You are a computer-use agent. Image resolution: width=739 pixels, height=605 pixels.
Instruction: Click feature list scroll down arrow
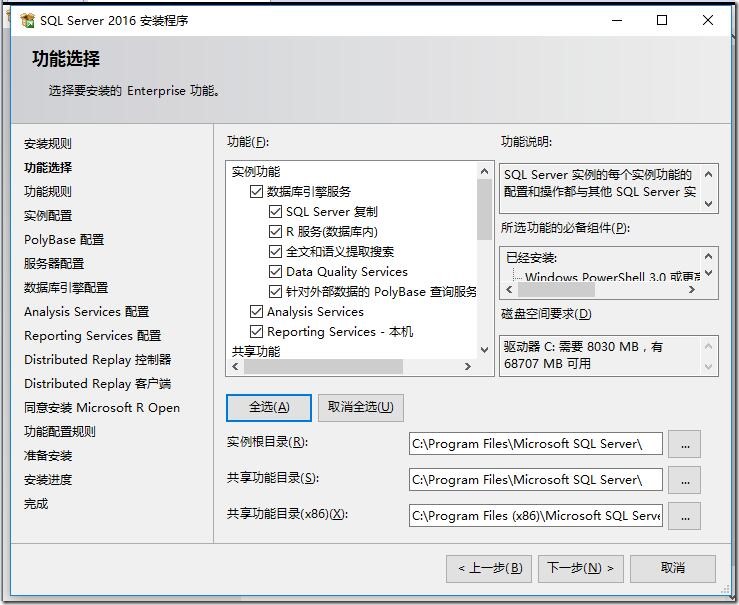[x=484, y=350]
